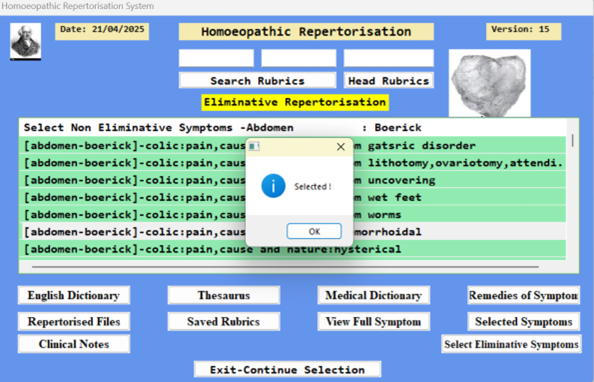The width and height of the screenshot is (594, 382).
Task: Select the hysterical colic rubric row
Action: tap(292, 249)
